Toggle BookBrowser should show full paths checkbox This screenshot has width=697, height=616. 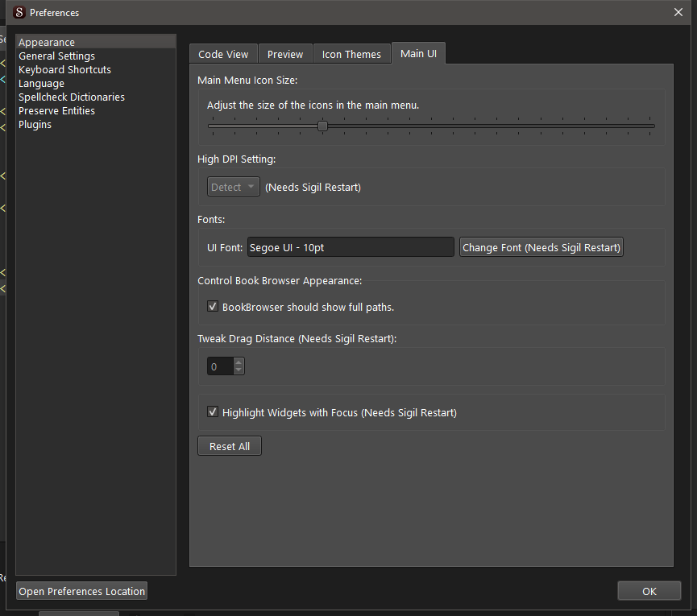pyautogui.click(x=213, y=307)
